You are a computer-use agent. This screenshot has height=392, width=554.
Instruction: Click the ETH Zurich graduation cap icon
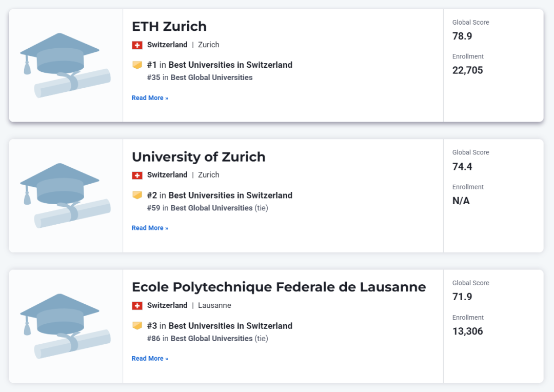click(65, 65)
